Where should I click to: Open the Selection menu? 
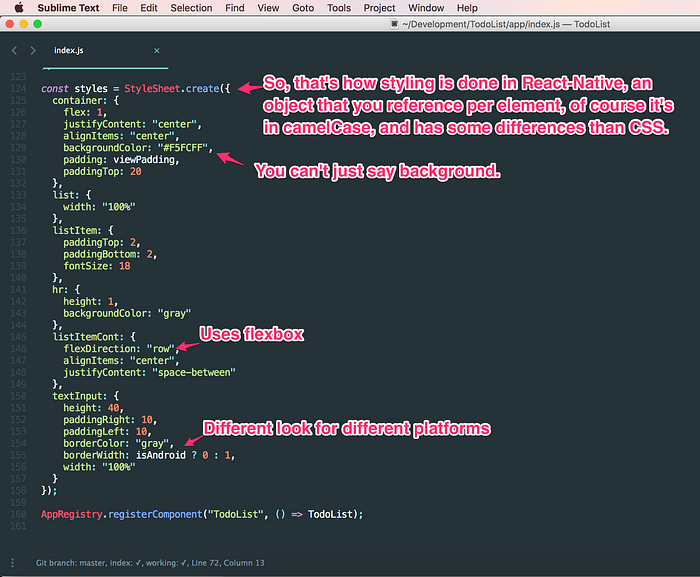click(191, 8)
